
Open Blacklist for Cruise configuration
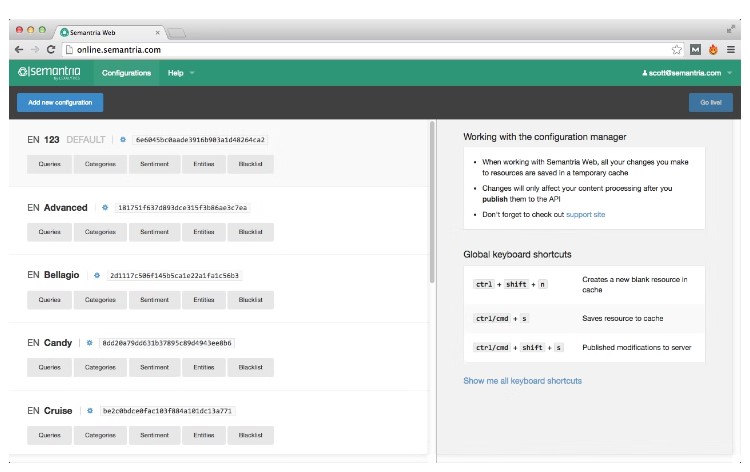pyautogui.click(x=251, y=435)
